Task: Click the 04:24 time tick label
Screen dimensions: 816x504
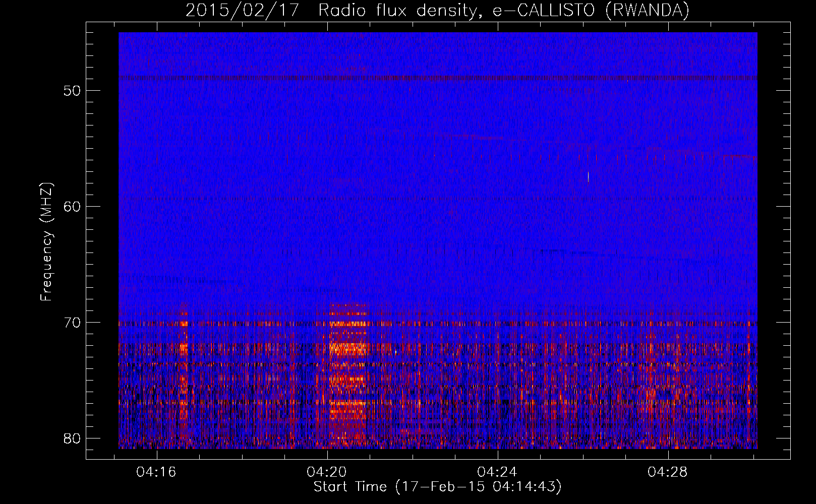Action: pyautogui.click(x=498, y=472)
